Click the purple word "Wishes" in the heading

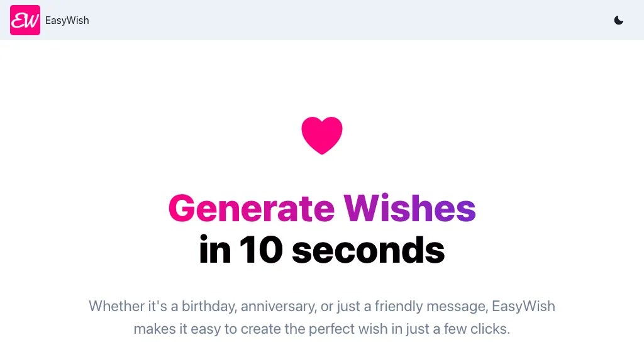[409, 209]
